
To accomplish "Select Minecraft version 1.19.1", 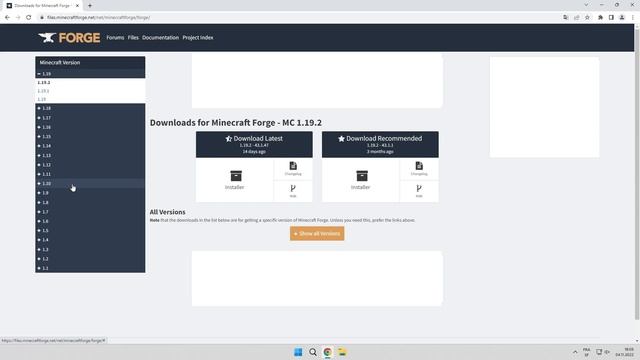I will 43,91.
